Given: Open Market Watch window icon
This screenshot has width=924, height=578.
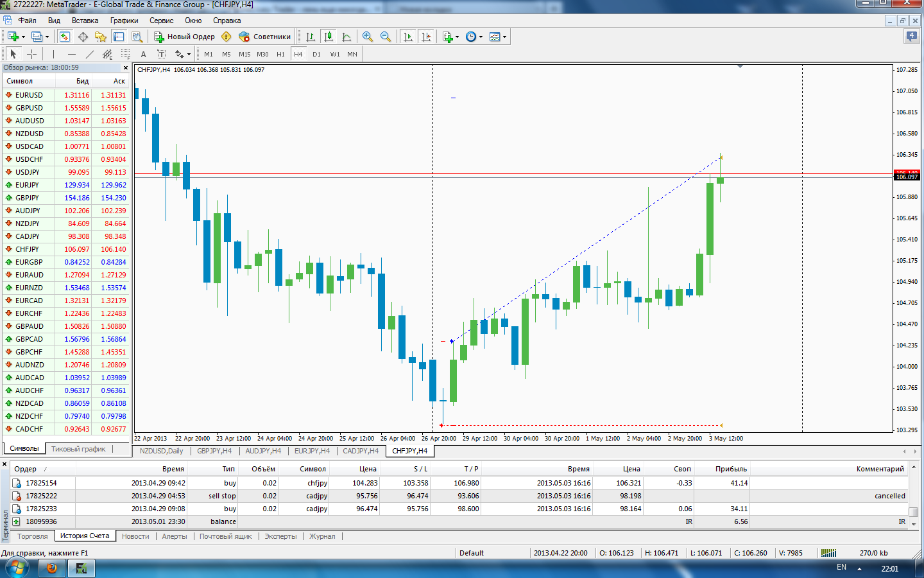Looking at the screenshot, I should click(65, 37).
